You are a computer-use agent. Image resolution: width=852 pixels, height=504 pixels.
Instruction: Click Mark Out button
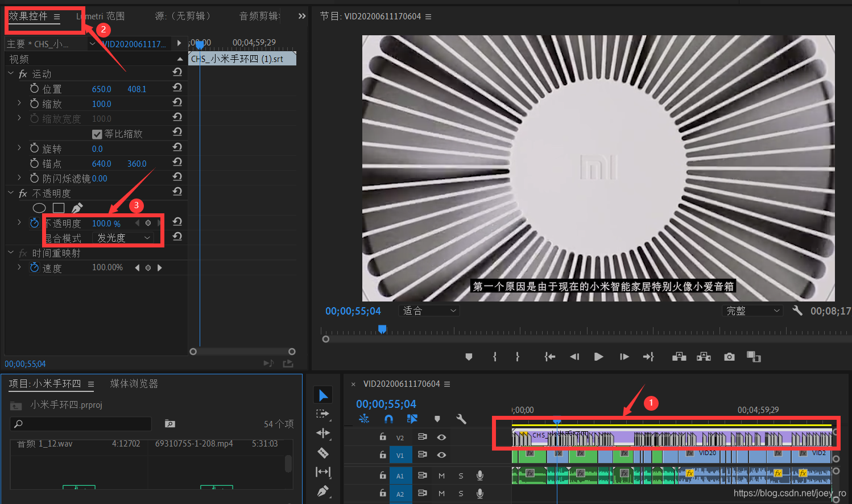pyautogui.click(x=517, y=357)
